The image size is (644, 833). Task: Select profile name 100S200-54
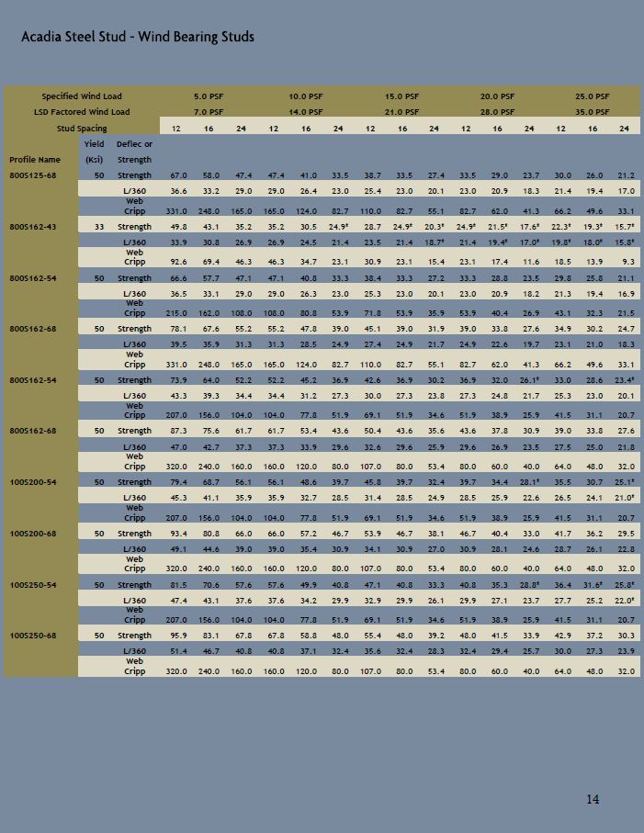coord(33,482)
